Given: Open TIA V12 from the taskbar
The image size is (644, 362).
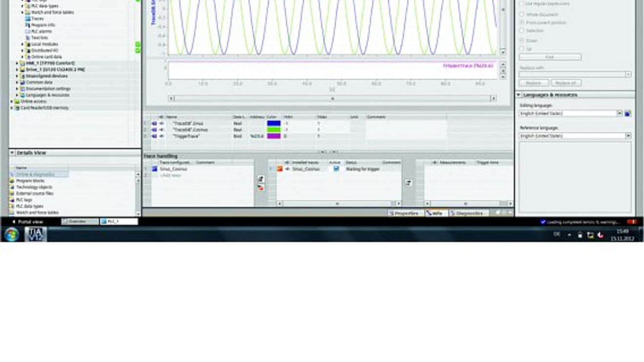Looking at the screenshot, I should [35, 235].
